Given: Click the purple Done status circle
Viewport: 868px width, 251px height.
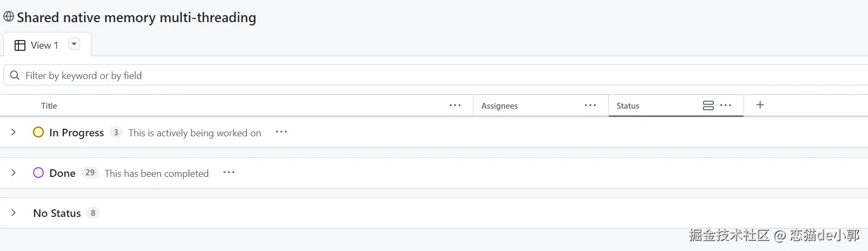Looking at the screenshot, I should click(x=38, y=173).
